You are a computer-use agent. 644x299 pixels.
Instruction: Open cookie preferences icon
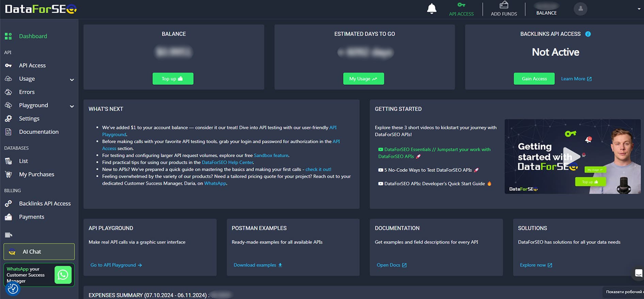[x=13, y=289]
